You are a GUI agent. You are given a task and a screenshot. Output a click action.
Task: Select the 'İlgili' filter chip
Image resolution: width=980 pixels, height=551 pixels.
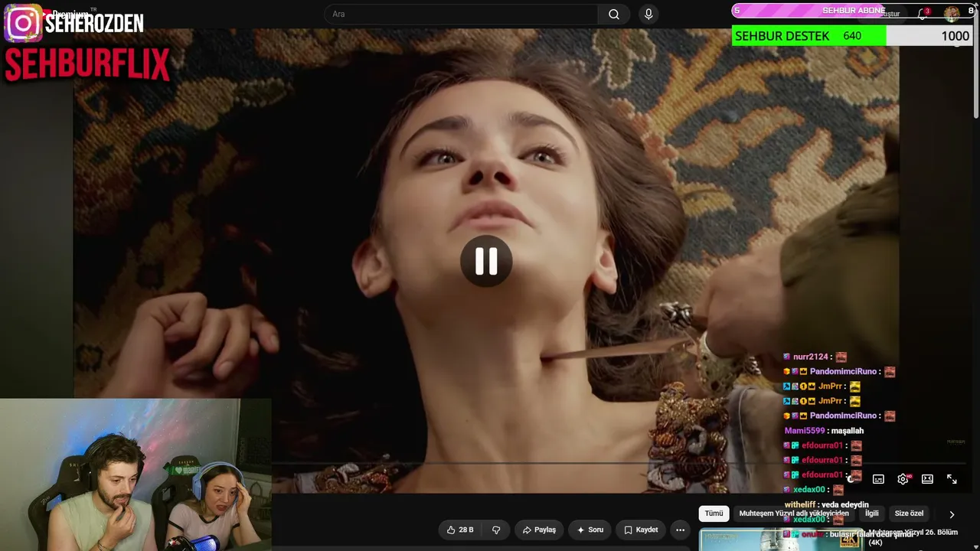click(871, 514)
